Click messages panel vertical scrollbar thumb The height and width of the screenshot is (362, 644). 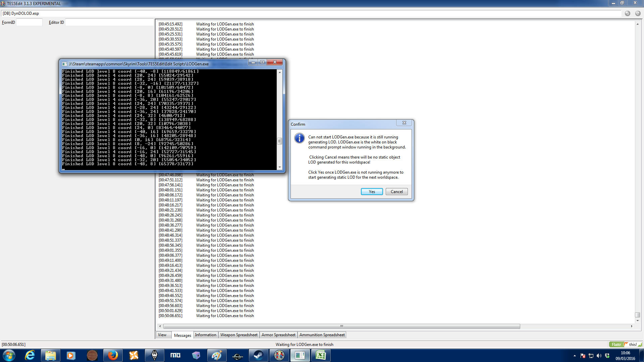[x=637, y=315]
